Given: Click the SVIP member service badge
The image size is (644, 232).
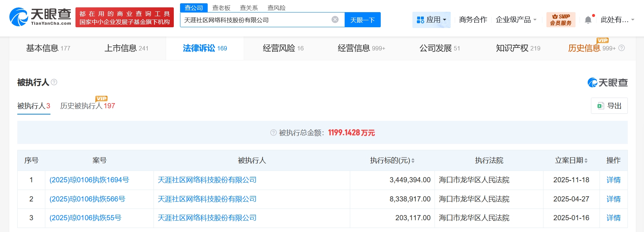Looking at the screenshot, I should coord(561,20).
